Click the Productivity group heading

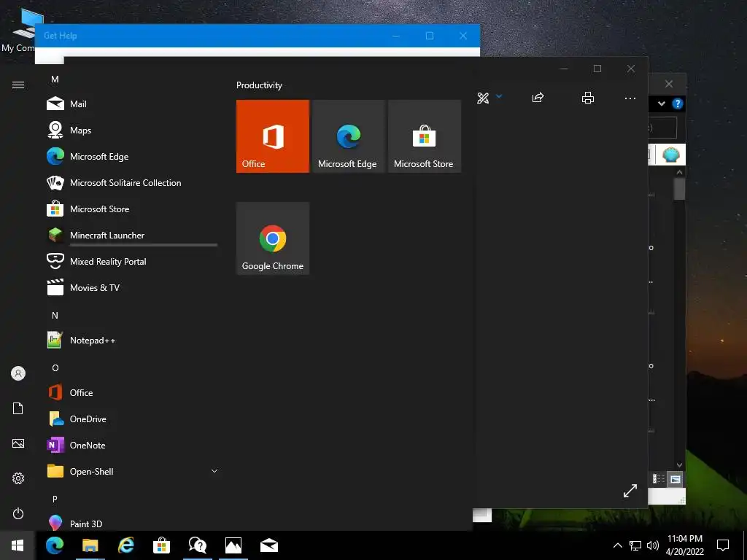tap(259, 85)
